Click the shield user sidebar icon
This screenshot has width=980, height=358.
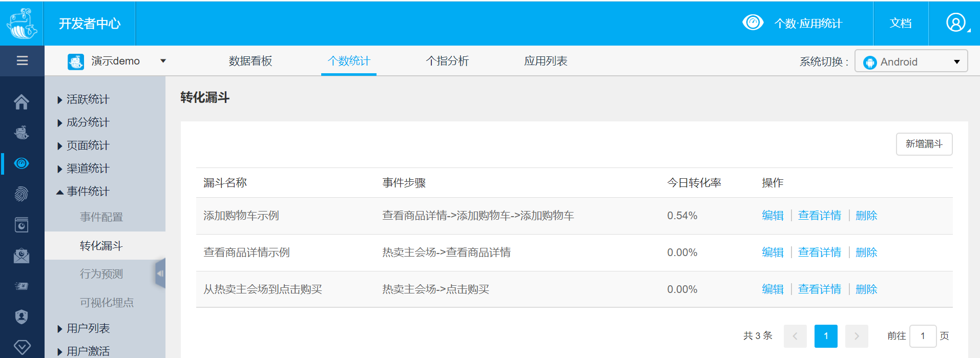point(22,317)
